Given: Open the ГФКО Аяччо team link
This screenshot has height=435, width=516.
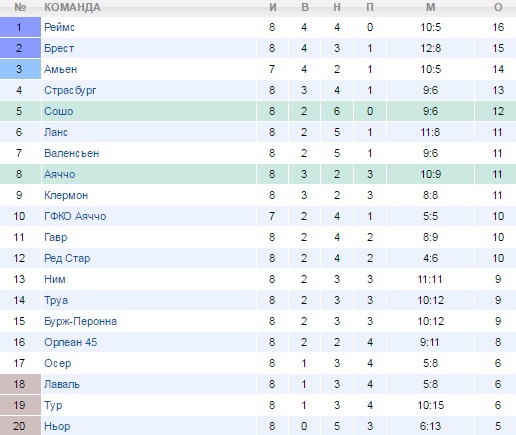Looking at the screenshot, I should tap(75, 216).
